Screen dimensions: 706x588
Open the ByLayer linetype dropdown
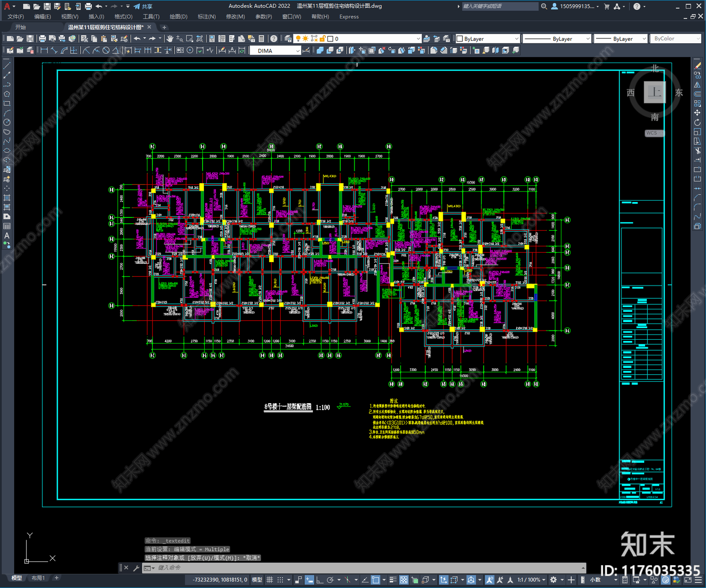click(557, 39)
